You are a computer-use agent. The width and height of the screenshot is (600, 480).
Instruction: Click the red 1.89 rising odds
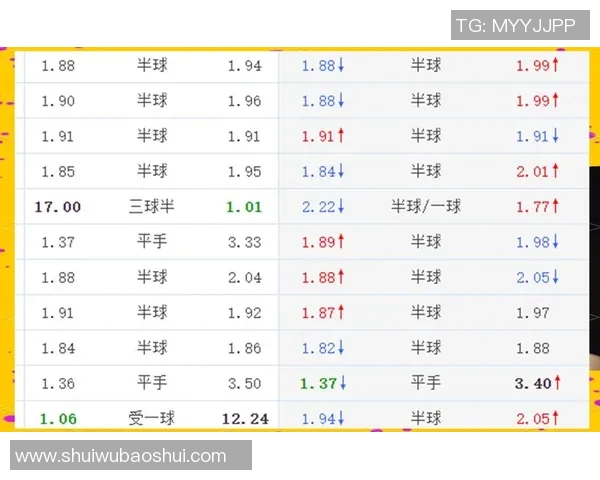point(323,242)
